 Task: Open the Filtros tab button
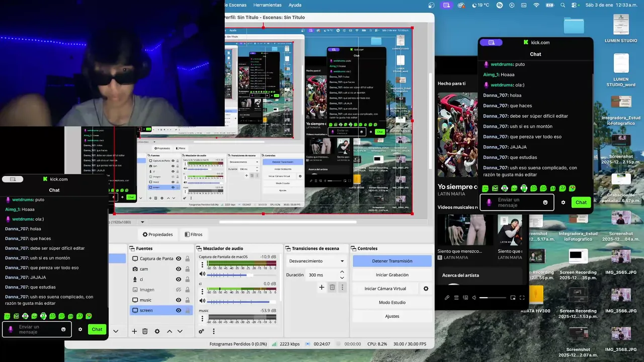(x=193, y=234)
